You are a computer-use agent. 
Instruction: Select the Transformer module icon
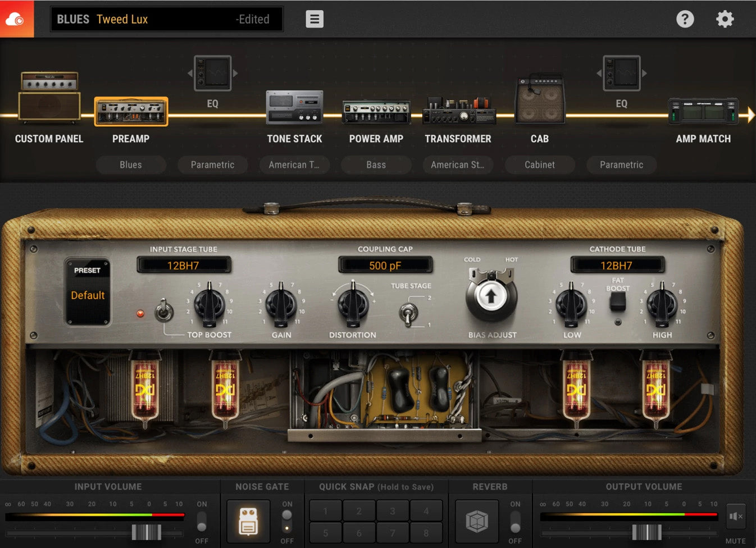pos(458,111)
